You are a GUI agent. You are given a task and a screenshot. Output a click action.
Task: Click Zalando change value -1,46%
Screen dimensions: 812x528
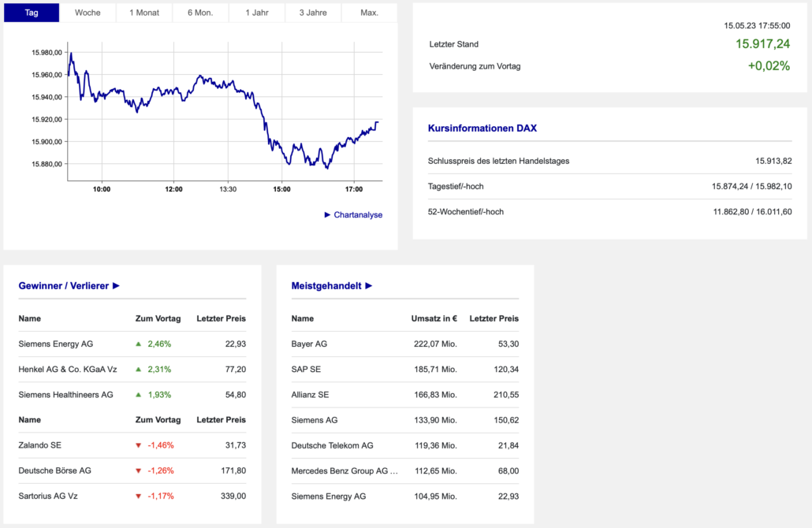pos(161,445)
